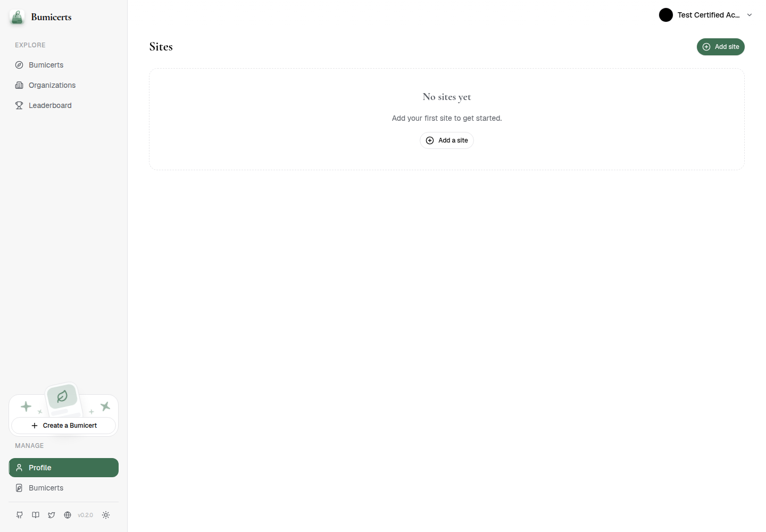Click the Create a Bumicert button
This screenshot has width=766, height=532.
pyautogui.click(x=63, y=426)
